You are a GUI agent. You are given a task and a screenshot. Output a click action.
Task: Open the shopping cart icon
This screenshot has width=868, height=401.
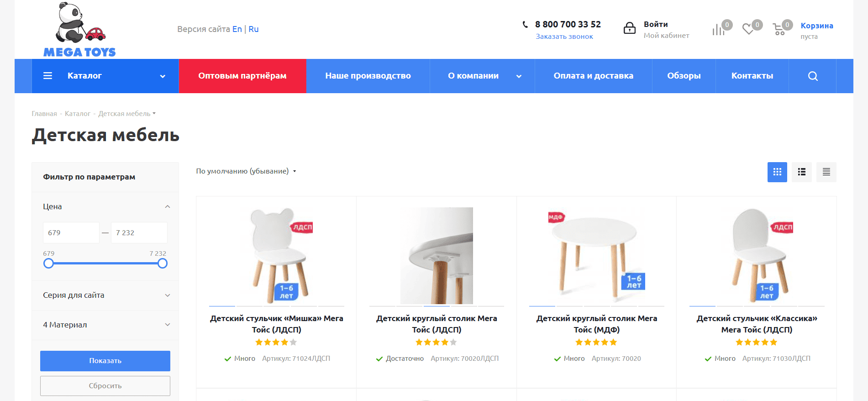(779, 30)
